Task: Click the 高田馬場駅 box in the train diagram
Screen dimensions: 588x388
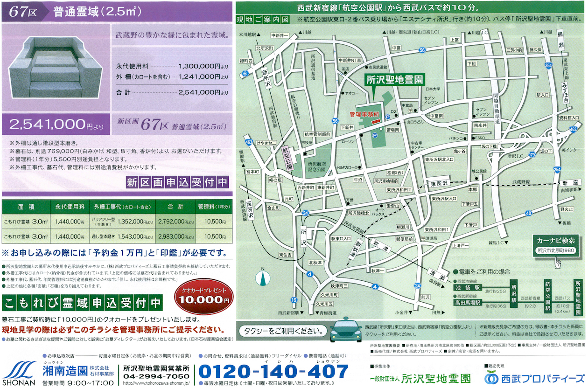Action: tap(468, 303)
